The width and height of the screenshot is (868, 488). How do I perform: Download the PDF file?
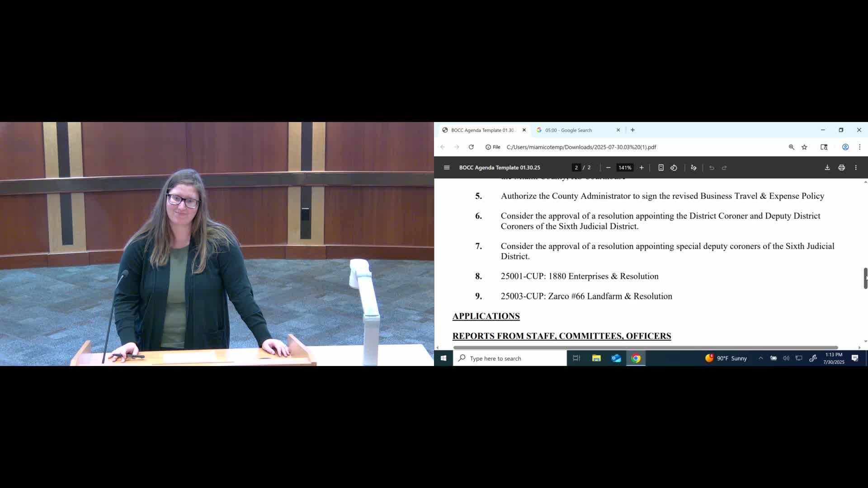[827, 168]
